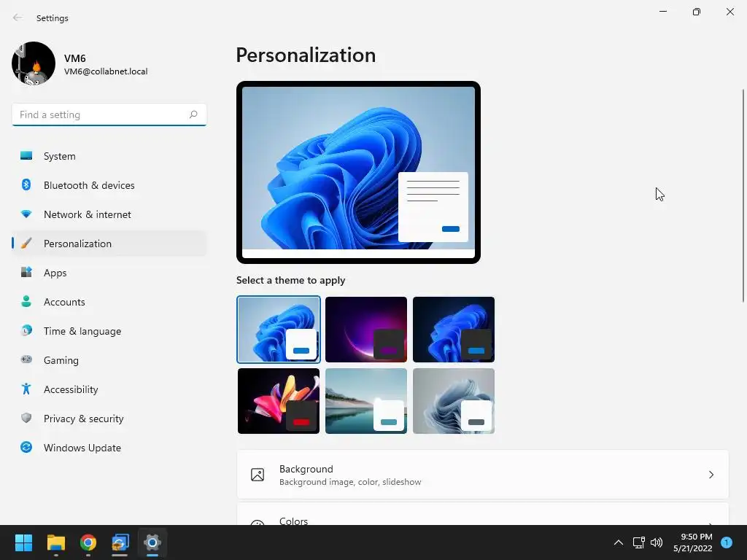
Task: Launch Google Chrome from taskbar
Action: [88, 542]
